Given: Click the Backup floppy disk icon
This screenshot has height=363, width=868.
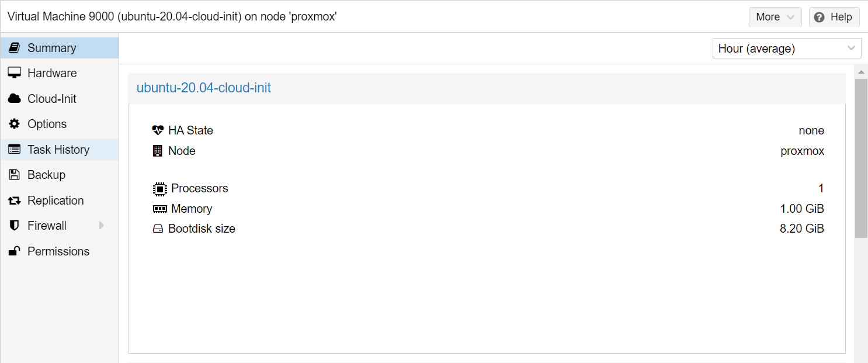Looking at the screenshot, I should pos(15,175).
